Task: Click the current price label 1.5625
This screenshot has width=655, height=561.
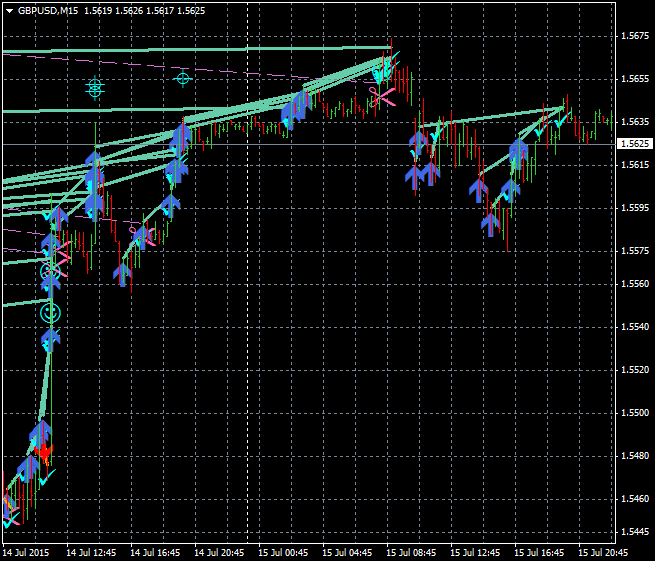Action: [x=635, y=144]
